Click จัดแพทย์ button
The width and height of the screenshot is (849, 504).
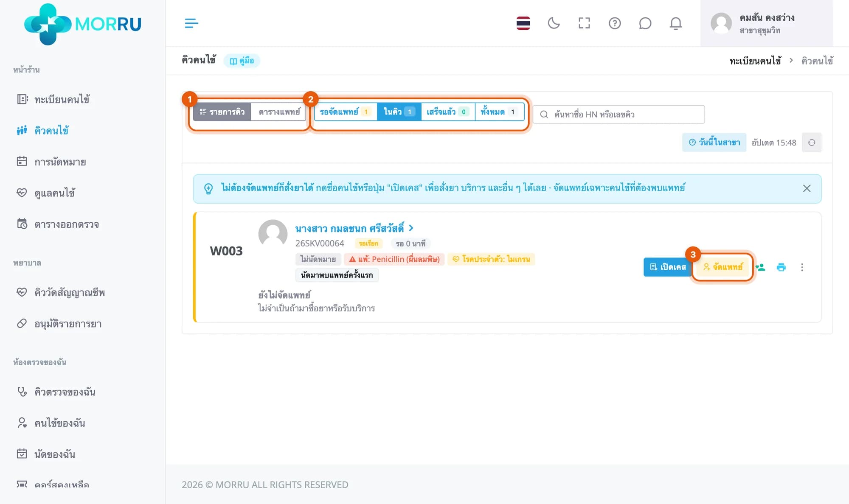point(722,267)
